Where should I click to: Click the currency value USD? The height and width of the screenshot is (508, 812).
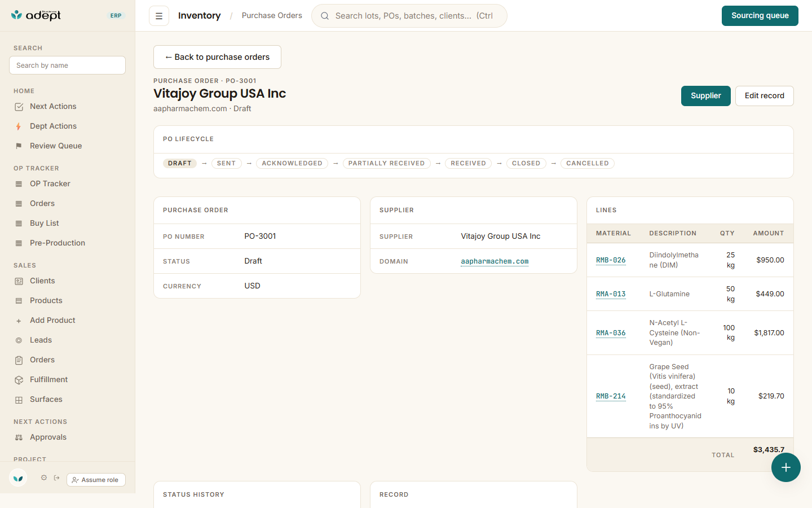tap(252, 286)
